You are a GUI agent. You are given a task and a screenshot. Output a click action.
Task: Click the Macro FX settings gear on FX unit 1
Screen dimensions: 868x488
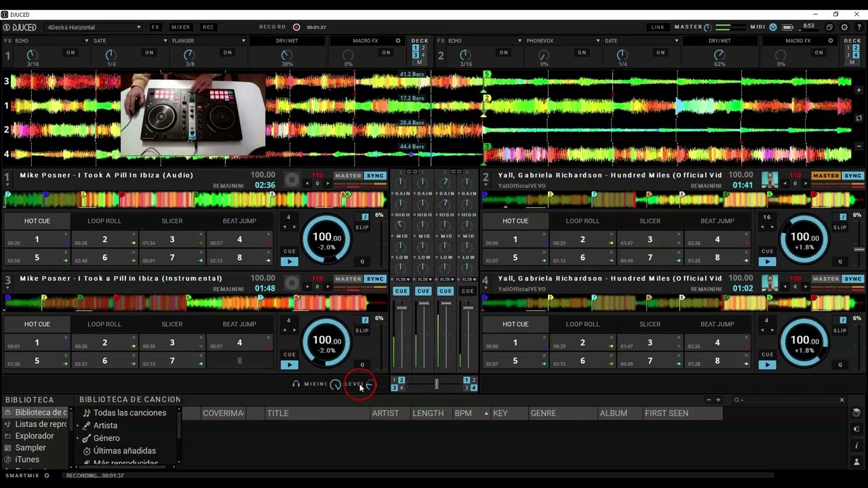click(398, 41)
